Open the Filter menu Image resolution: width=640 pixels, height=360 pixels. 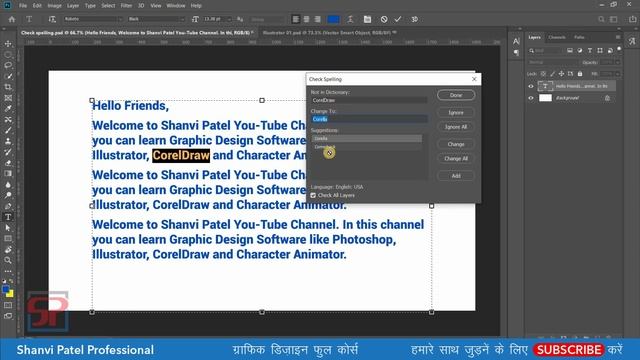point(127,6)
